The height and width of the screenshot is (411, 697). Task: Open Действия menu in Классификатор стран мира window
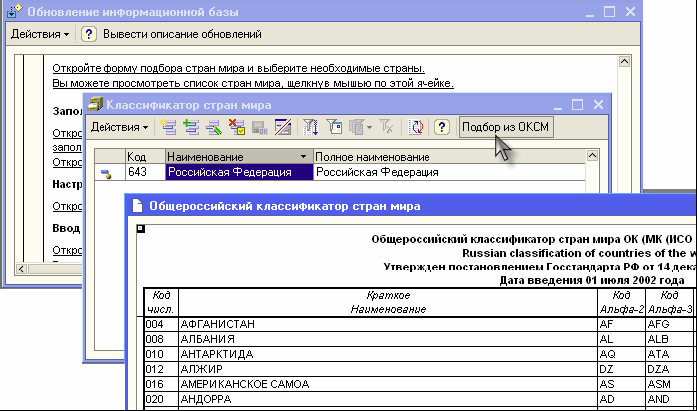tap(119, 127)
